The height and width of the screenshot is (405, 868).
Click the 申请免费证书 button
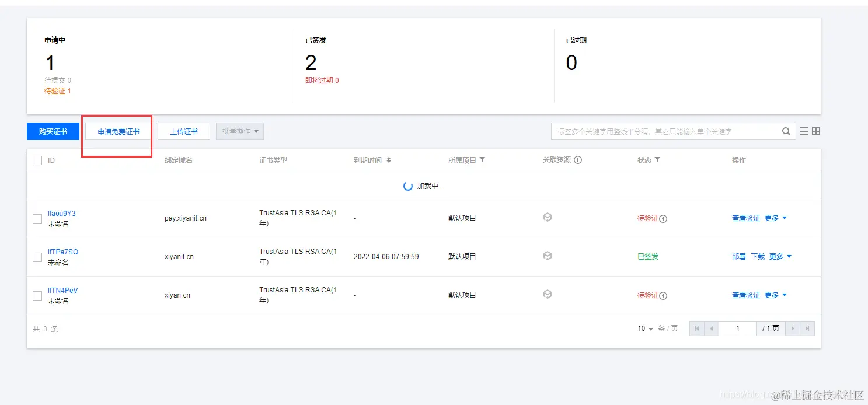[118, 131]
